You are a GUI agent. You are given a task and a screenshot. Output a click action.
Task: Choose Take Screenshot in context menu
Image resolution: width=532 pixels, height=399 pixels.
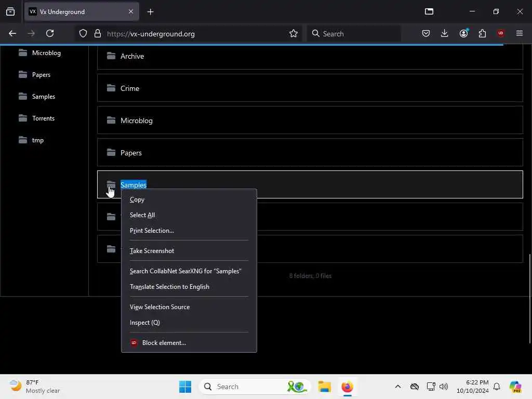pos(189,251)
